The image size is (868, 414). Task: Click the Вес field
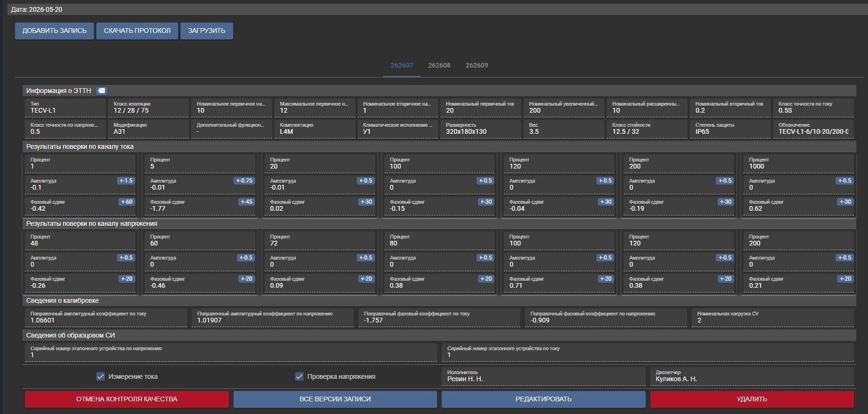tap(564, 129)
